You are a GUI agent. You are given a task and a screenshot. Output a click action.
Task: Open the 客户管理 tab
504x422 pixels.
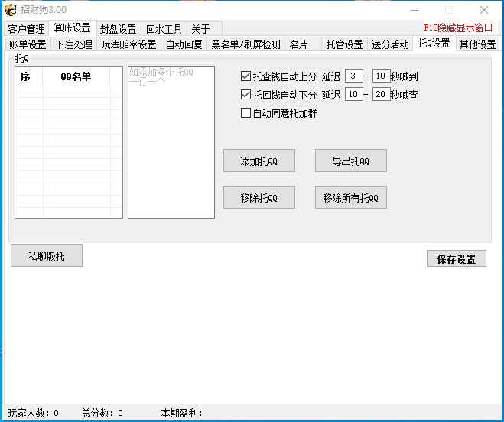tap(27, 29)
